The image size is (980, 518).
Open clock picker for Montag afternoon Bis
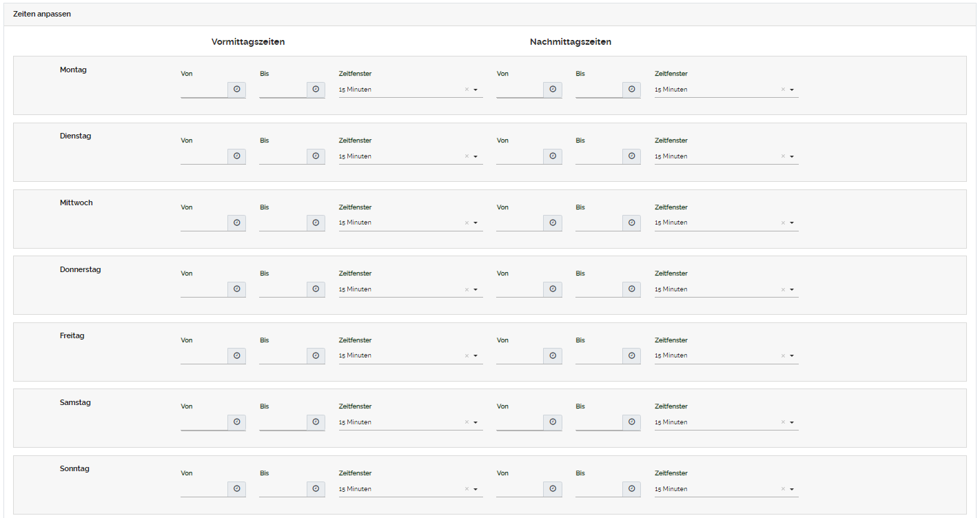coord(631,90)
